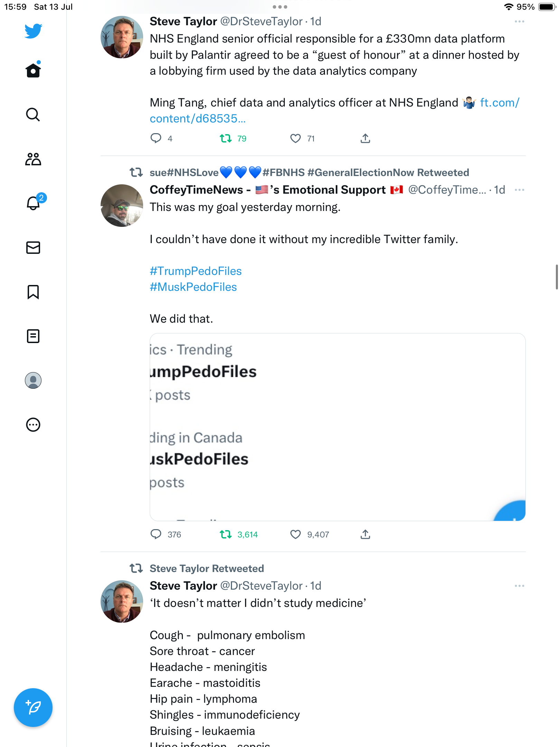Open more options on CoffeyTimeNews tweet
Image resolution: width=560 pixels, height=747 pixels.
point(519,190)
